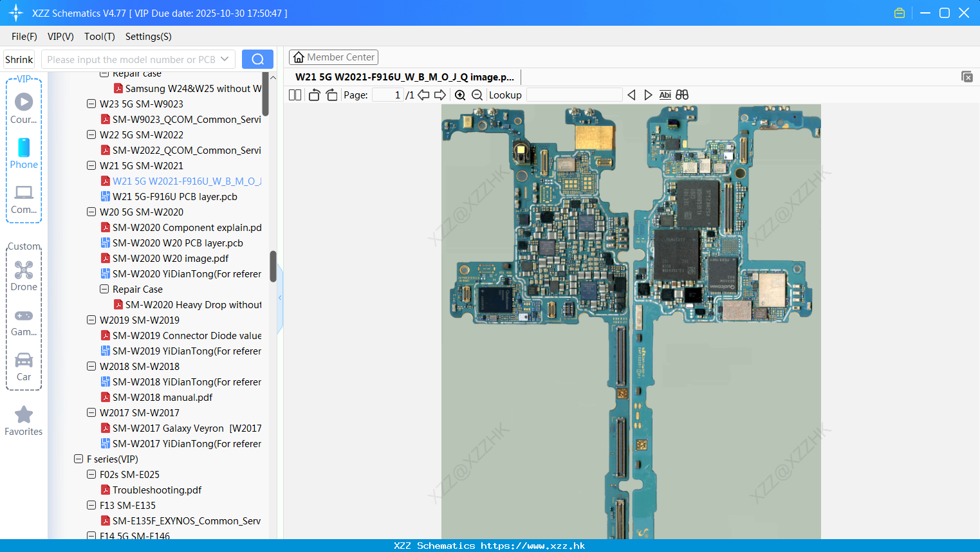Rotate page clockwise
Viewport: 980px width, 552px height.
pos(331,95)
